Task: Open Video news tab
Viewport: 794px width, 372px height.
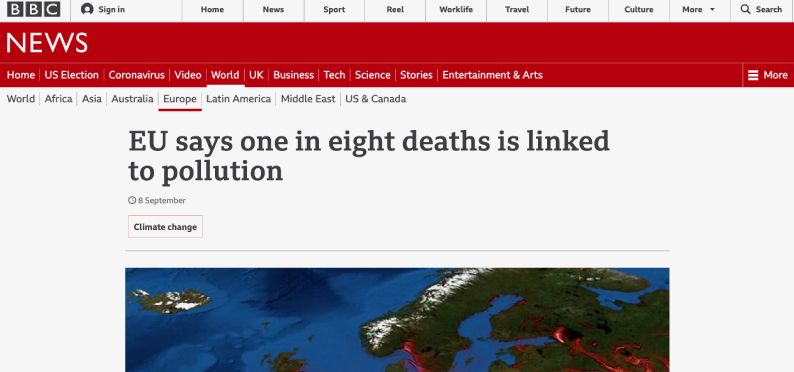Action: click(x=188, y=75)
